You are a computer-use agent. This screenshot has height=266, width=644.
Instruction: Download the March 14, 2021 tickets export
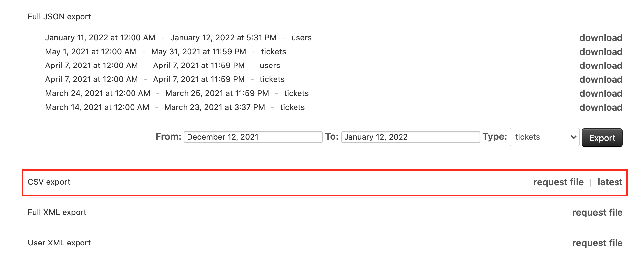click(x=601, y=107)
